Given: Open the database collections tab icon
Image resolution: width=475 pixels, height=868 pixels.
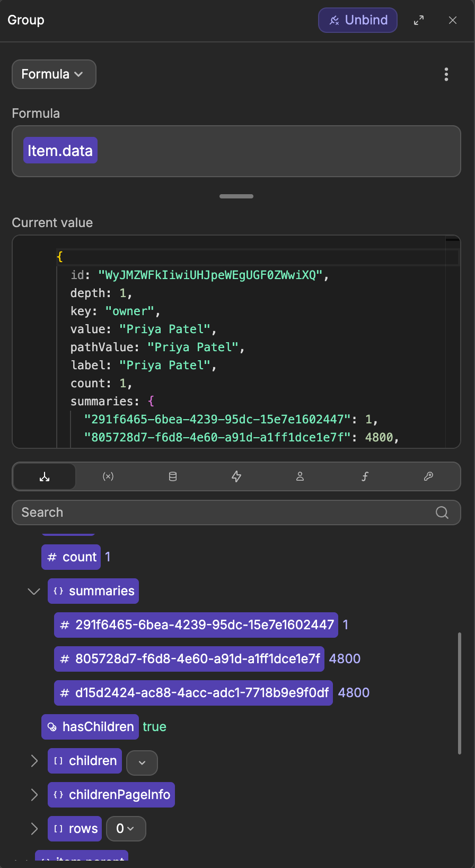Looking at the screenshot, I should [173, 476].
